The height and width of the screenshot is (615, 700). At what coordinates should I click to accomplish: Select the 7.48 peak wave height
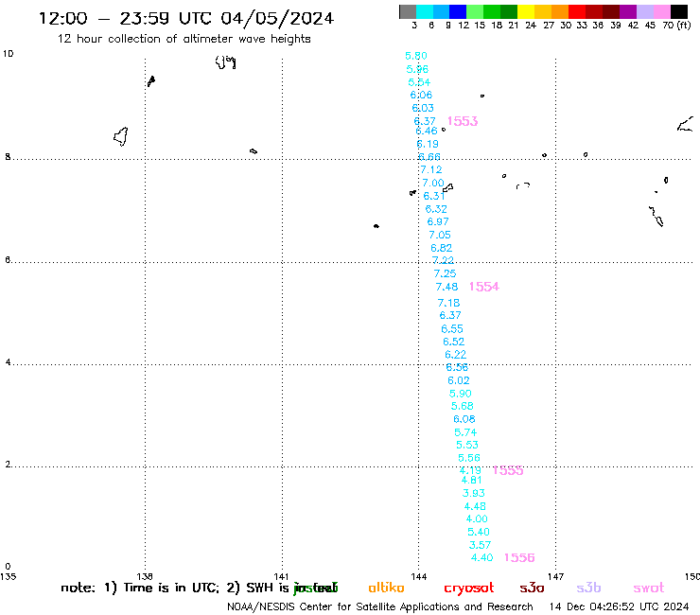(x=446, y=287)
